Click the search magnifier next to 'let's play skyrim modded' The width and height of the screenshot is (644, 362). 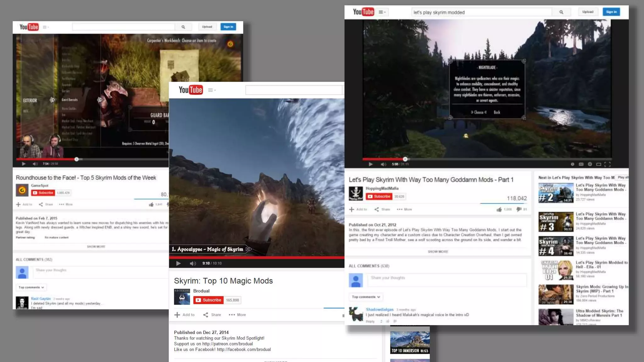pyautogui.click(x=561, y=12)
